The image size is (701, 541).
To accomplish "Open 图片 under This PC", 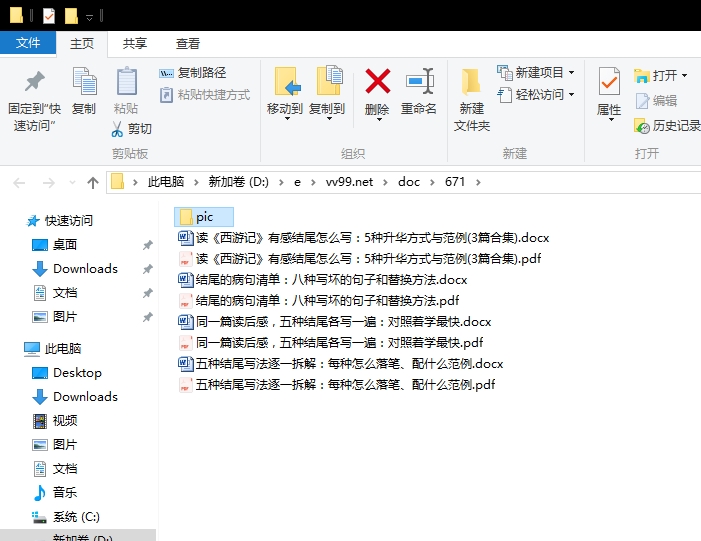I will (x=55, y=444).
